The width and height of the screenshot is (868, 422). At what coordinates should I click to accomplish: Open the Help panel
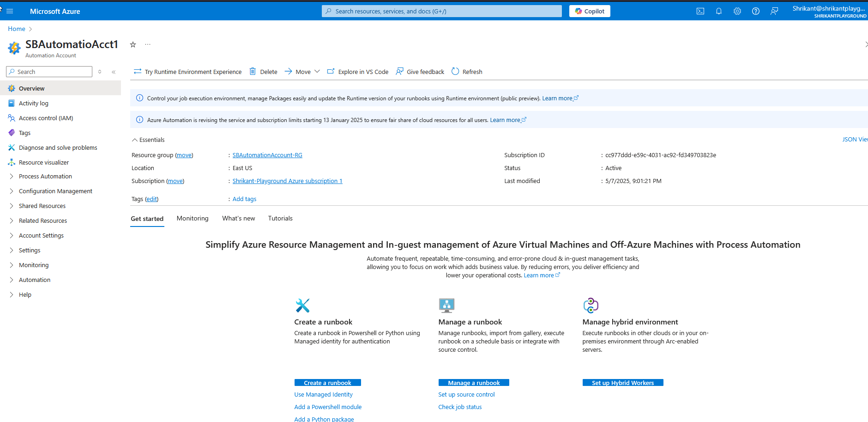756,11
